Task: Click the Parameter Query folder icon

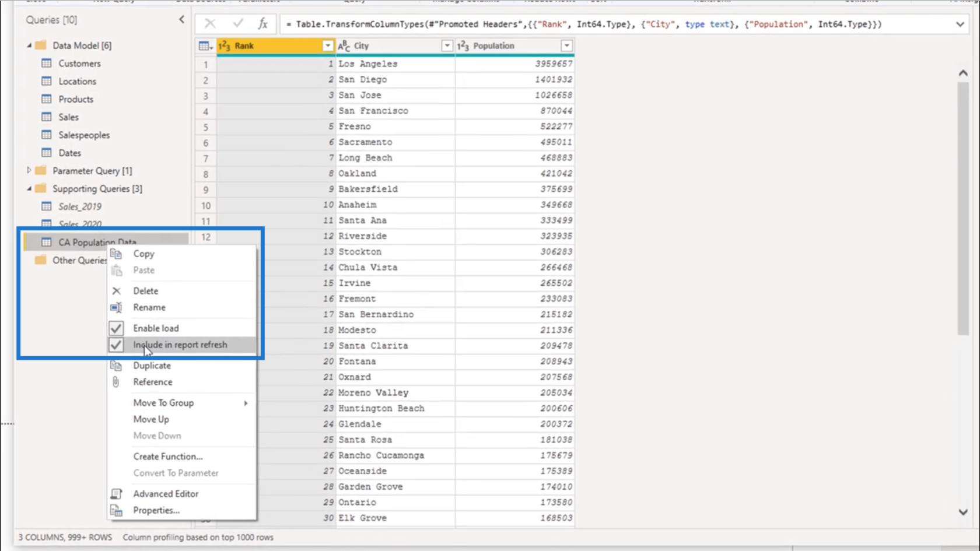Action: (x=40, y=170)
